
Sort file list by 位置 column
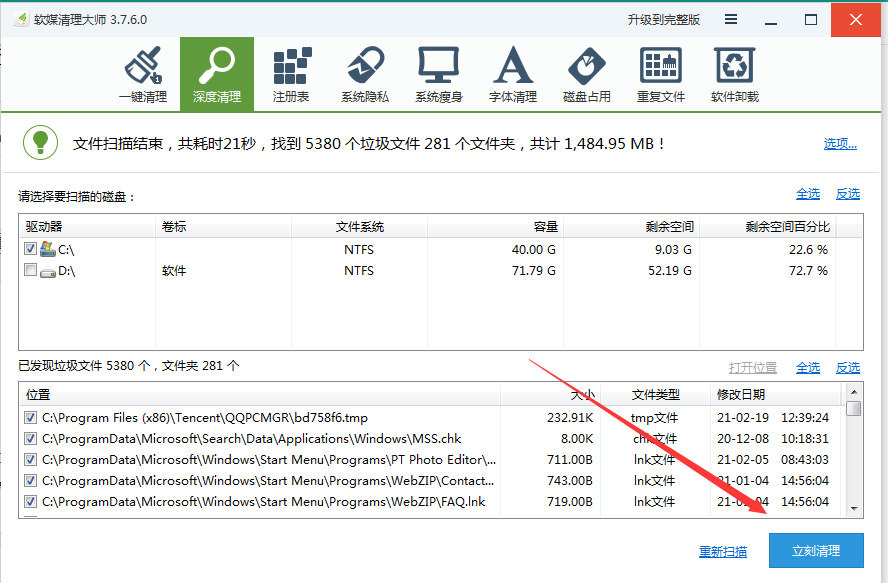coord(261,394)
